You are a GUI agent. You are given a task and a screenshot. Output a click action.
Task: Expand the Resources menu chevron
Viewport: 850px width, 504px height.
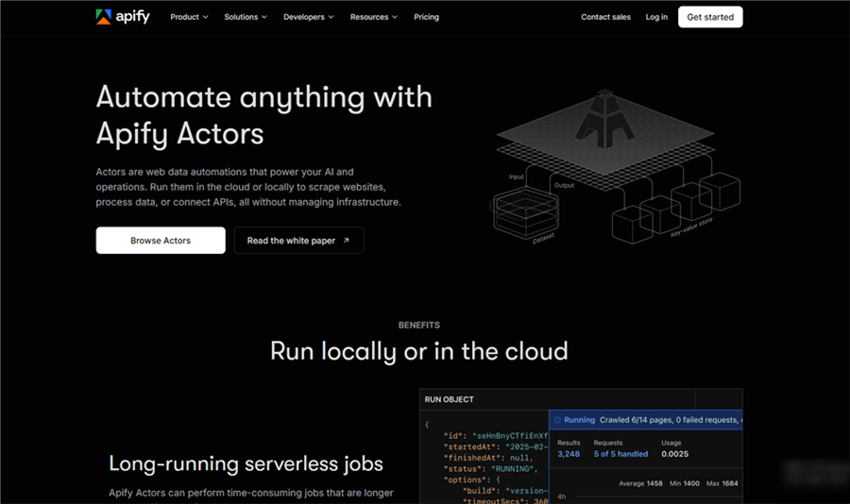coord(395,17)
